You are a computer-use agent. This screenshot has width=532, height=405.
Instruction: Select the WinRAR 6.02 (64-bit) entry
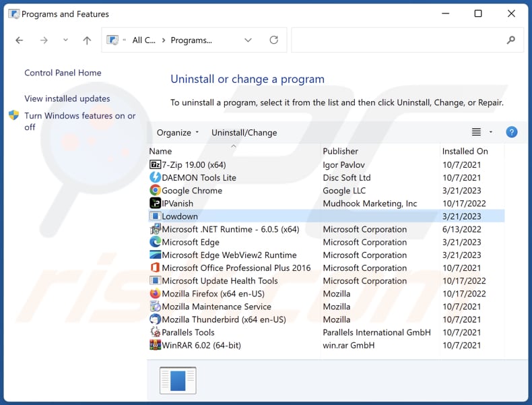327,345
